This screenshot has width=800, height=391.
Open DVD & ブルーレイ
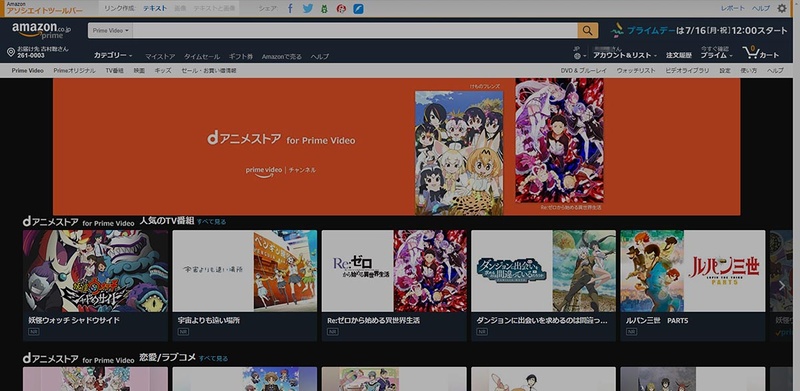point(584,70)
